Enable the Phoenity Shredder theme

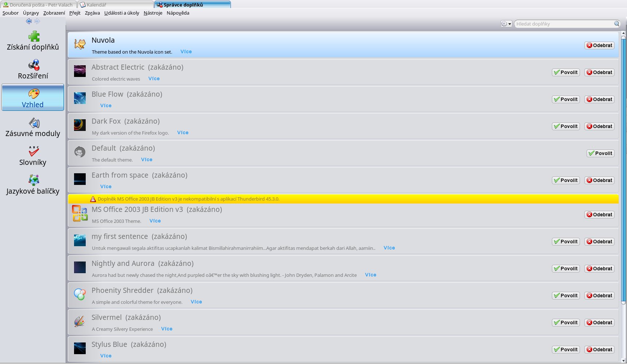[x=566, y=296]
